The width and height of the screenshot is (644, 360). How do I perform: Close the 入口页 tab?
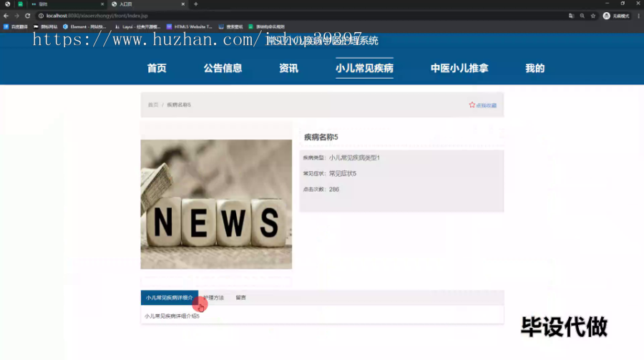point(182,4)
